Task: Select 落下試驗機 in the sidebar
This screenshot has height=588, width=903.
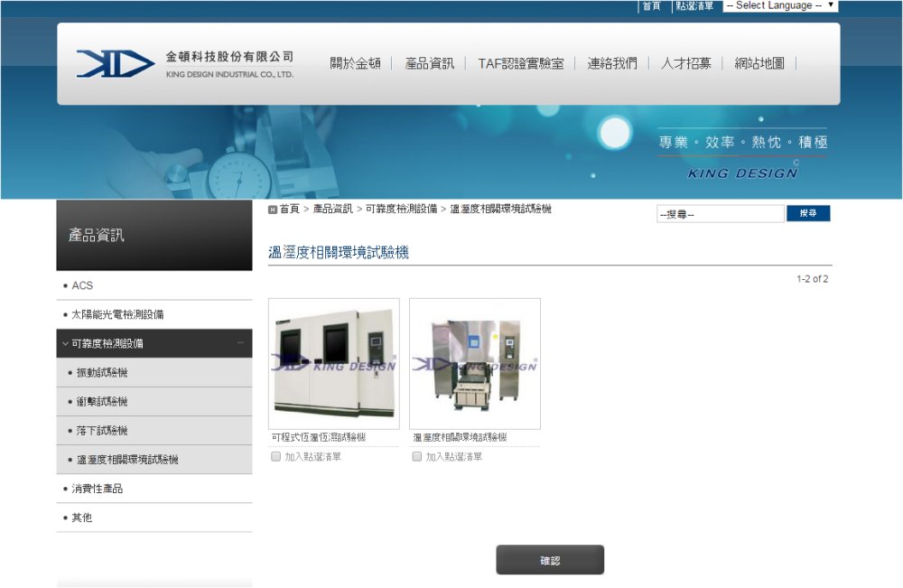Action: pos(102,431)
